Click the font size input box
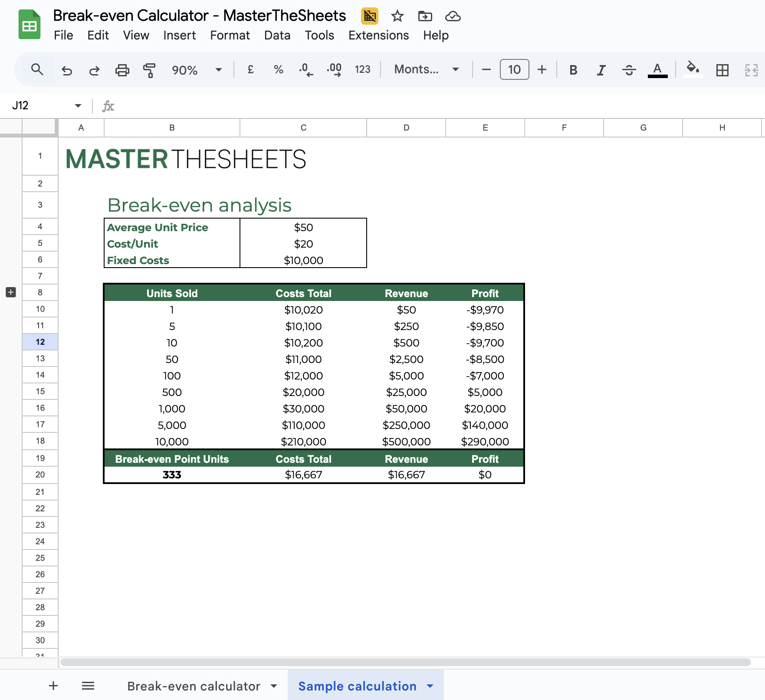 [514, 69]
